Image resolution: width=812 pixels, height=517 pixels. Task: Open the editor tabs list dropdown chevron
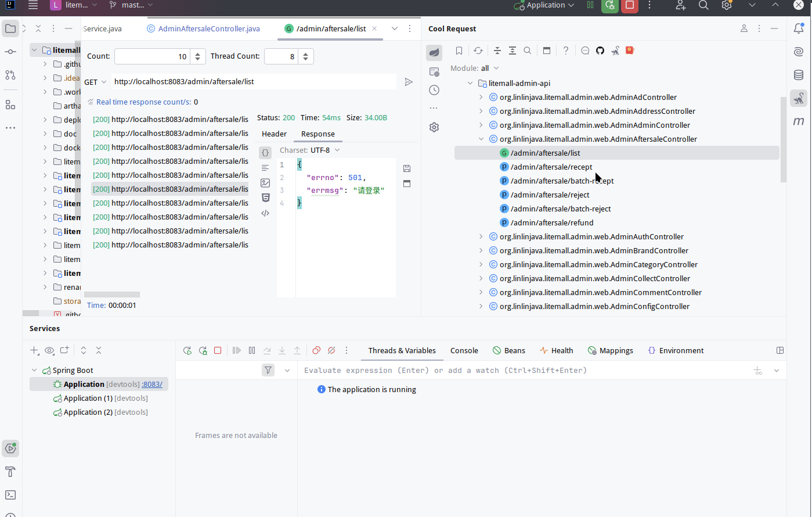(395, 28)
